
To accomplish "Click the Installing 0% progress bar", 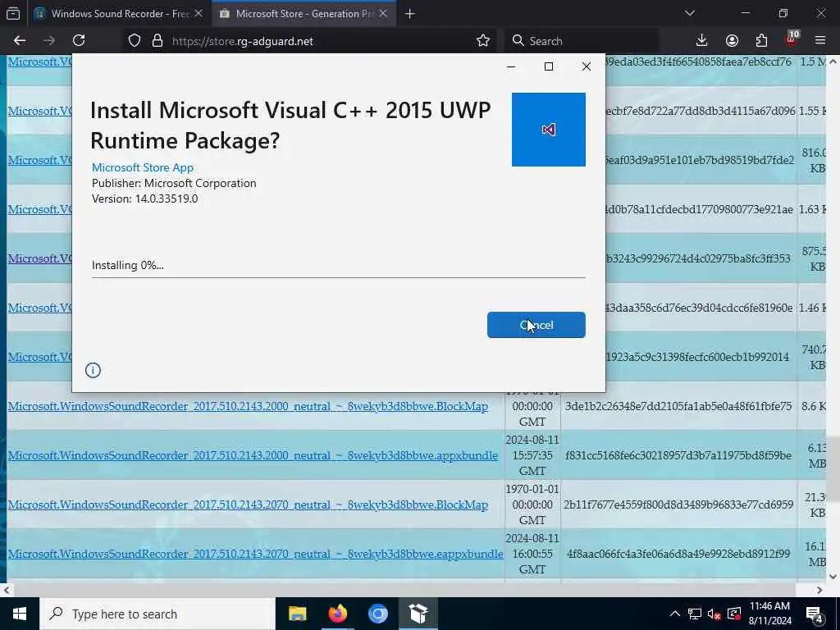I will (x=339, y=277).
